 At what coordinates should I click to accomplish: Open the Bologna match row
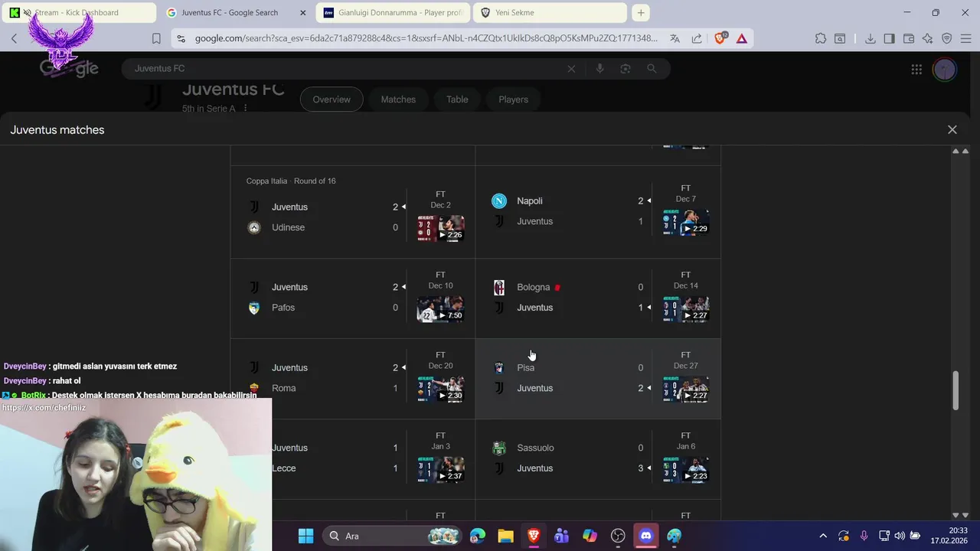click(598, 298)
